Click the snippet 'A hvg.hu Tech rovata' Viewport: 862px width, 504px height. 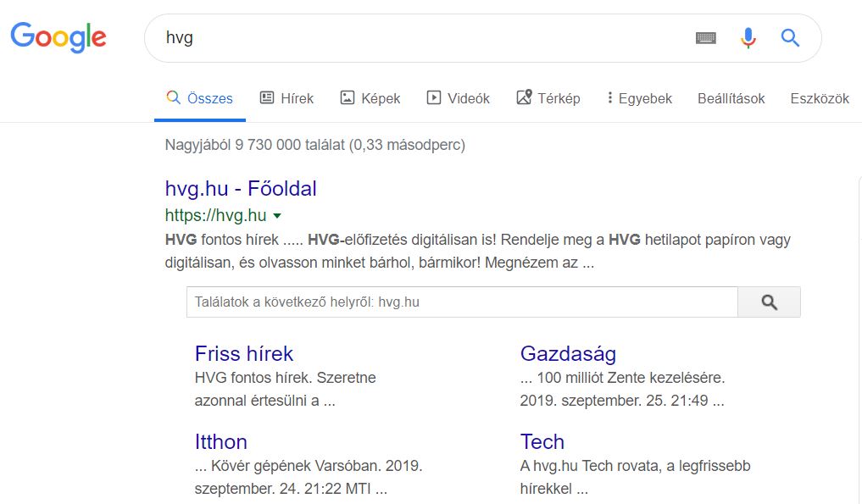[590, 466]
